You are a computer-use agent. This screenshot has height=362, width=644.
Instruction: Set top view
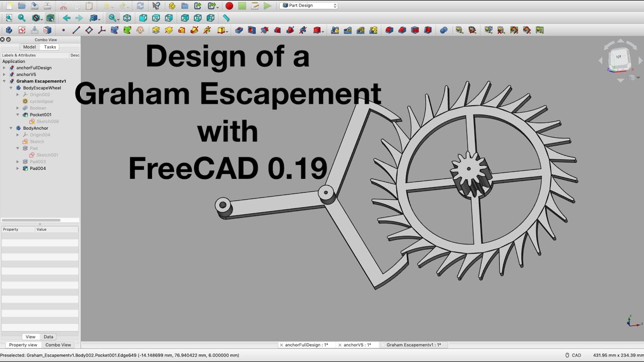156,18
